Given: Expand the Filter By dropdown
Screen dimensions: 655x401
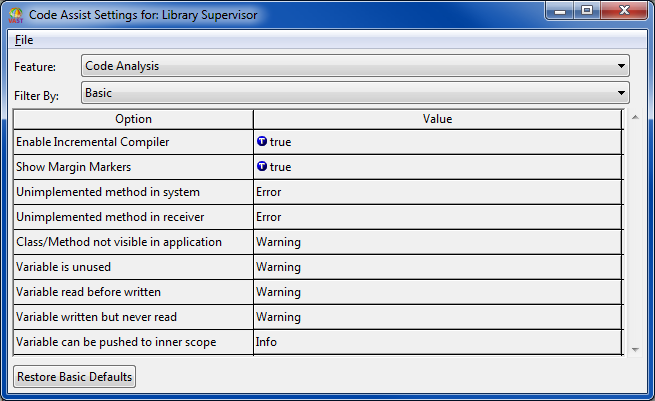Looking at the screenshot, I should (355, 93).
